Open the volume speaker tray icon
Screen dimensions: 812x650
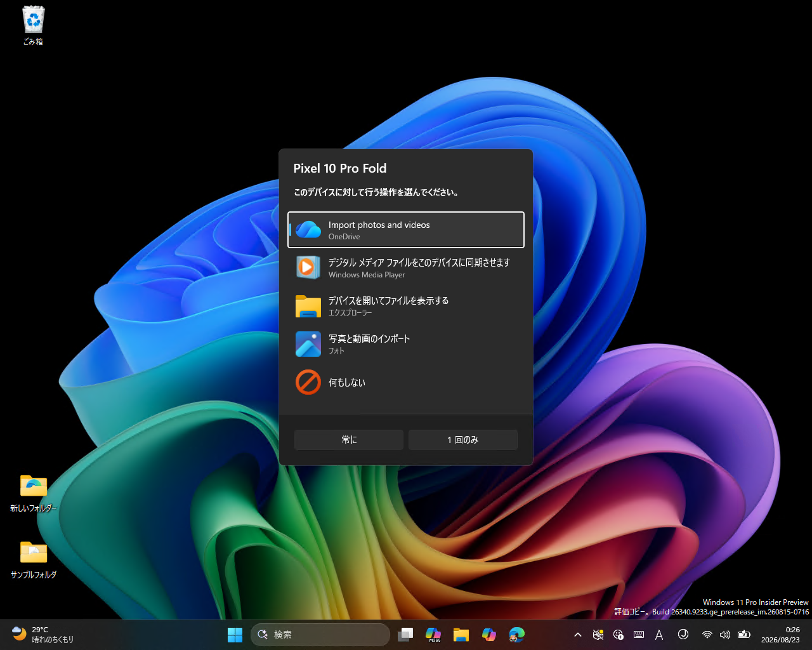tap(725, 635)
